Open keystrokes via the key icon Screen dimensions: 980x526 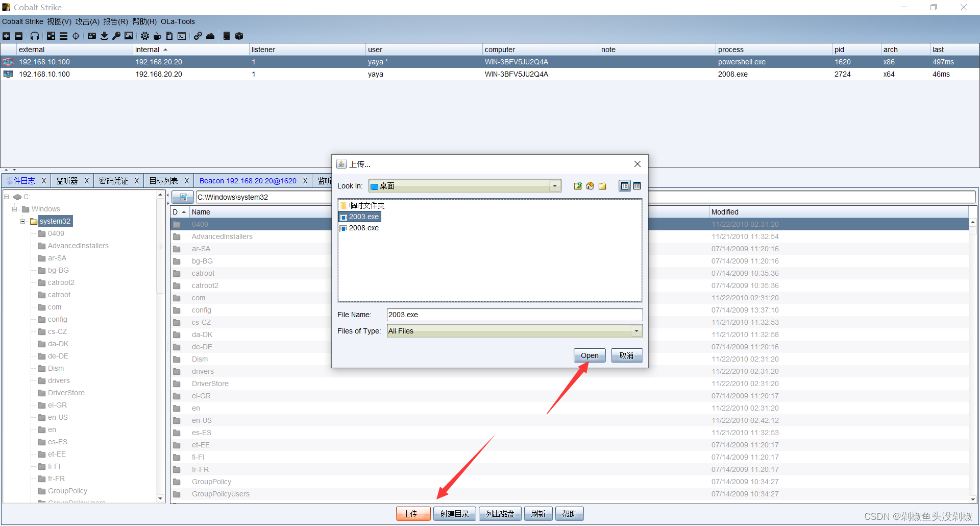point(116,36)
